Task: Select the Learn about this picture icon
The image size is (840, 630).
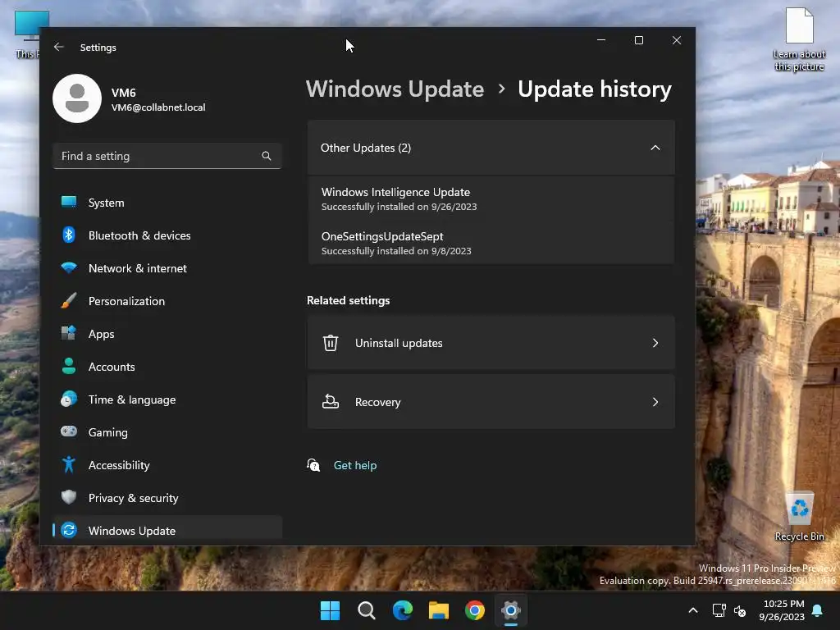Action: coord(799,39)
